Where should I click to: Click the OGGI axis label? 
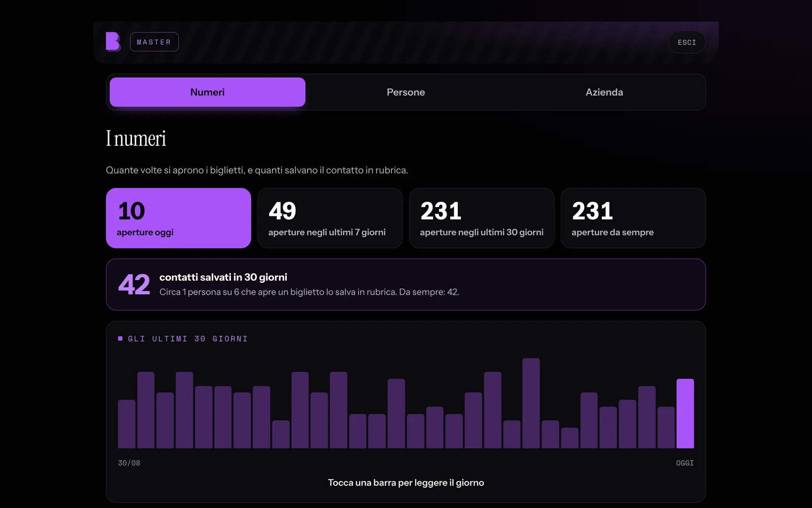tap(685, 463)
